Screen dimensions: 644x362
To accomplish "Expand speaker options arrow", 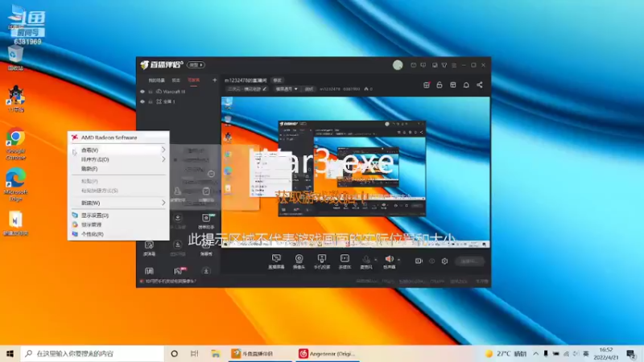I will (398, 259).
